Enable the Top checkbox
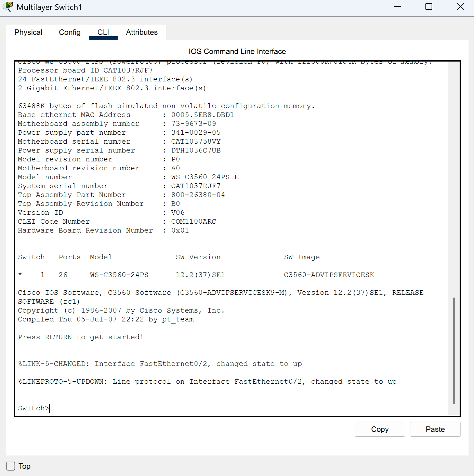Image resolution: width=474 pixels, height=476 pixels. [11, 466]
